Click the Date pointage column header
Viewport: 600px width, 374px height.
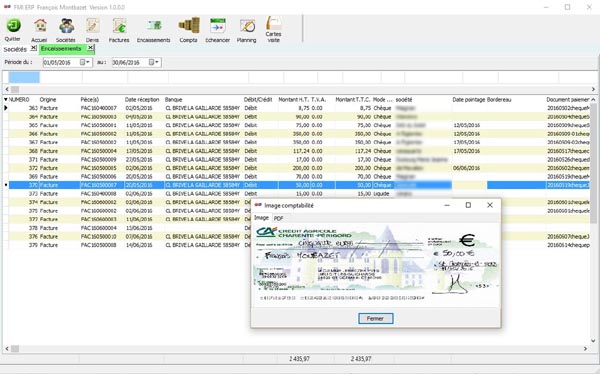pos(469,100)
